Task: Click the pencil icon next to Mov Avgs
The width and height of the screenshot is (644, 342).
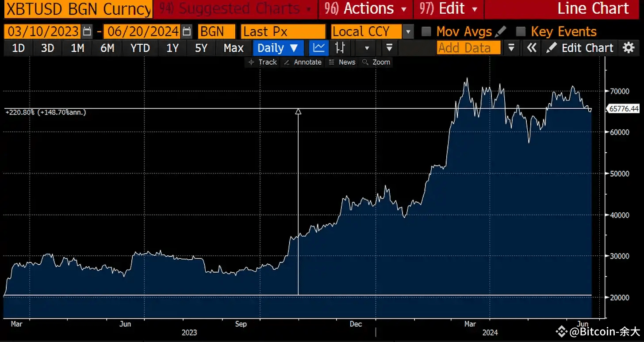Action: [500, 32]
